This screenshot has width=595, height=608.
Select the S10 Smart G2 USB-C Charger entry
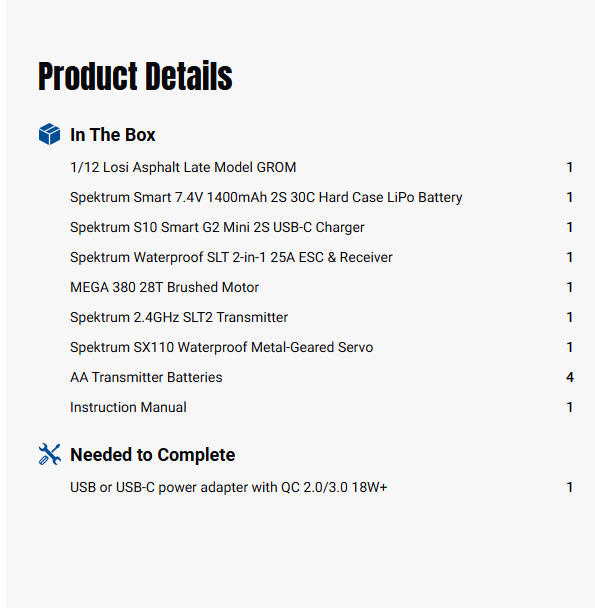coord(217,227)
